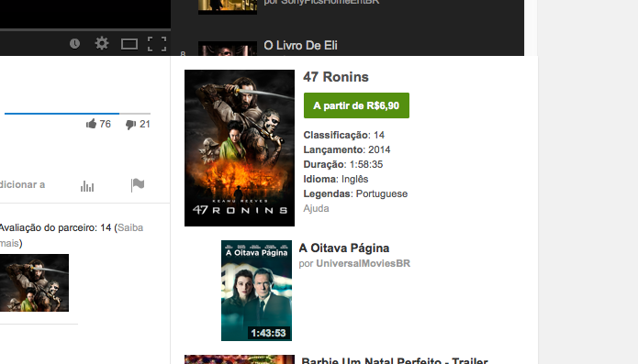Open Barbie Um Natal Perfeito trailer title
The height and width of the screenshot is (364, 638).
click(x=395, y=360)
